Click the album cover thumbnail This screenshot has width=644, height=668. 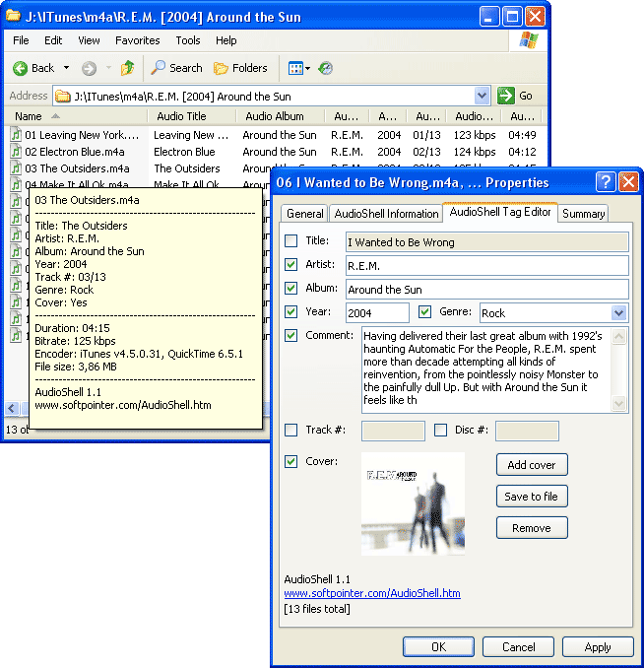[413, 504]
